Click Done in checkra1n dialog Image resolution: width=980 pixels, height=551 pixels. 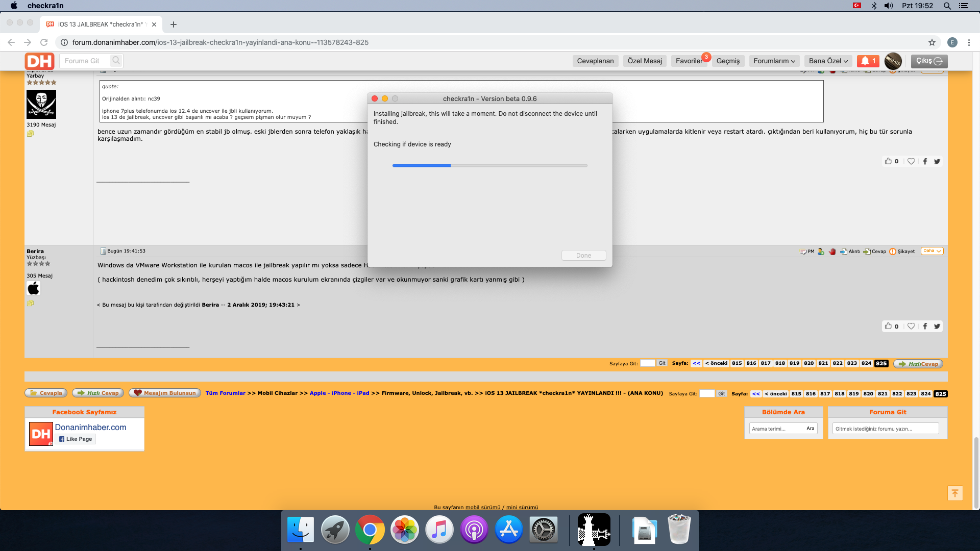pyautogui.click(x=583, y=255)
